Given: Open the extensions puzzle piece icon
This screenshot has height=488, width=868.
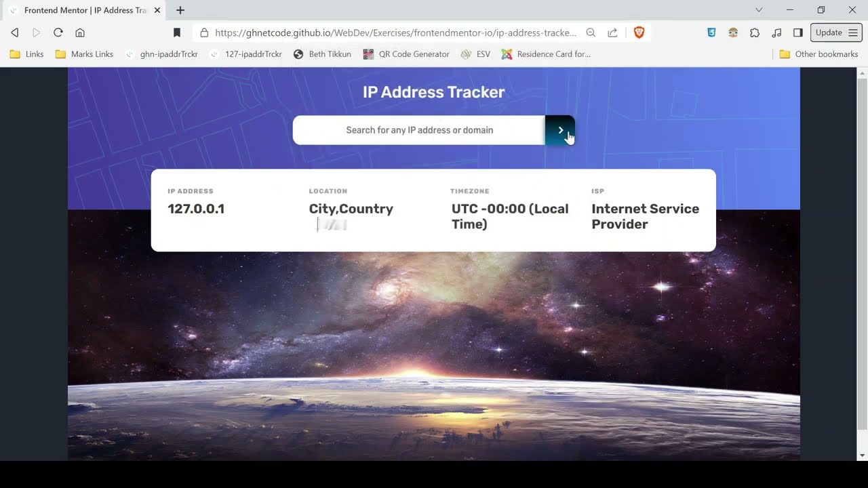Looking at the screenshot, I should pos(755,33).
